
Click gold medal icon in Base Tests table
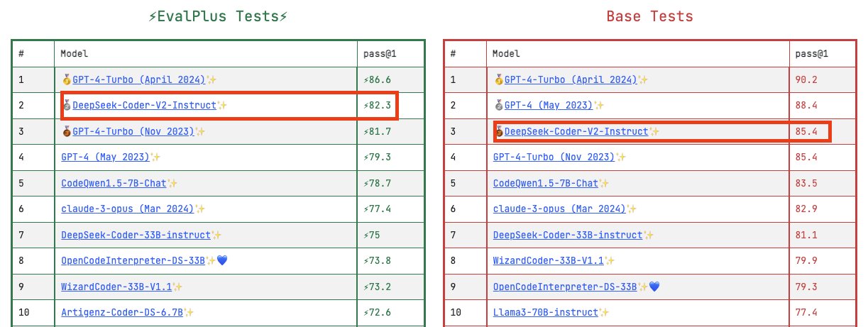click(x=499, y=79)
